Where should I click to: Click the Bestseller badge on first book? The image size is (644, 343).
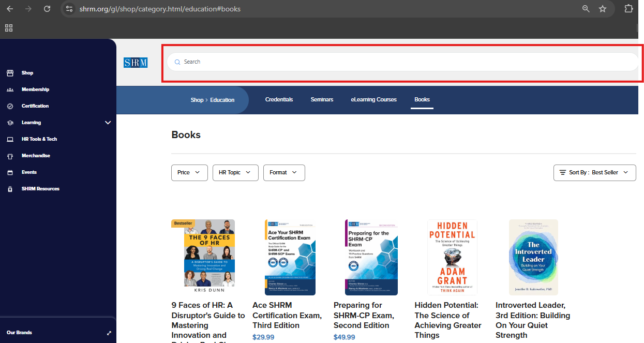point(183,223)
